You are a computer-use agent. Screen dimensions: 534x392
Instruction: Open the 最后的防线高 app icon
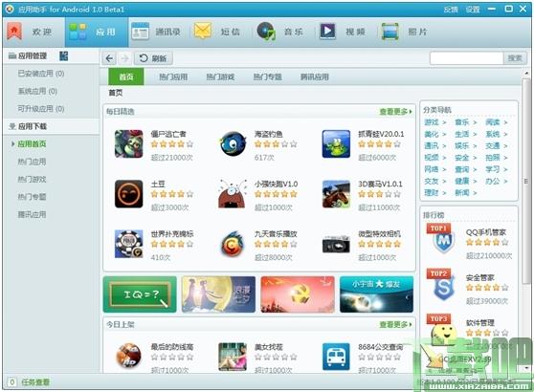(x=129, y=357)
